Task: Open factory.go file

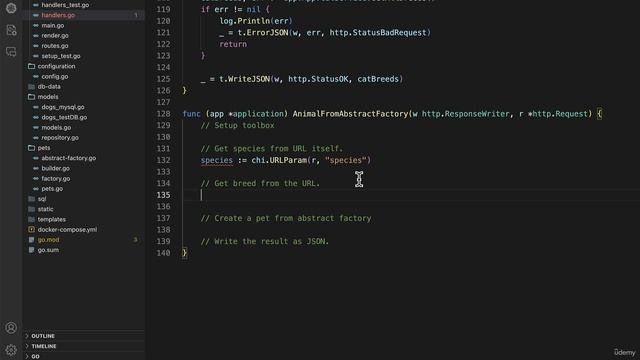Action: (56, 178)
